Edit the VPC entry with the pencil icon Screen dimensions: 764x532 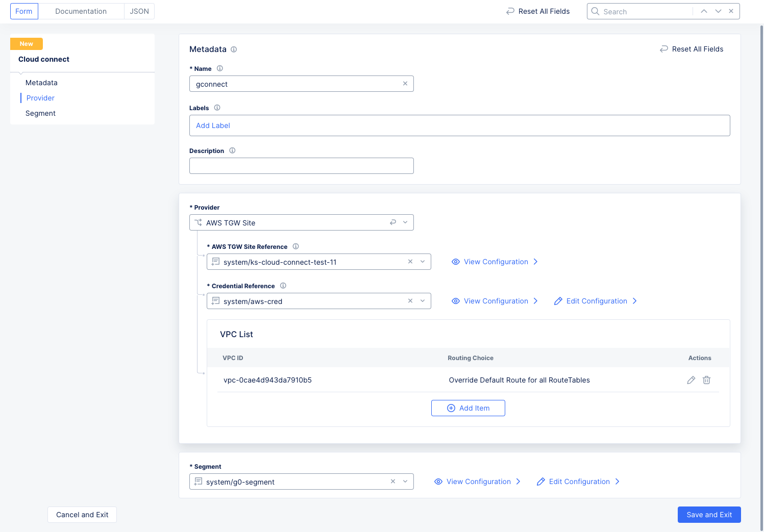[x=691, y=380]
